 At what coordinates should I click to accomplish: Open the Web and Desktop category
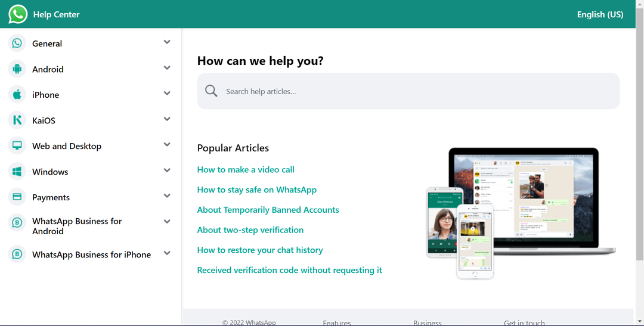(67, 146)
